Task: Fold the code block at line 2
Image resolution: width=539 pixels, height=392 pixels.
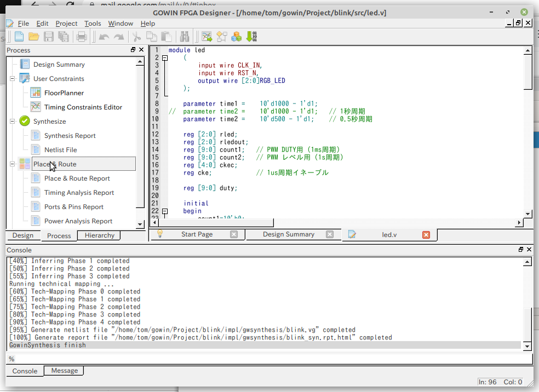Action: click(165, 57)
